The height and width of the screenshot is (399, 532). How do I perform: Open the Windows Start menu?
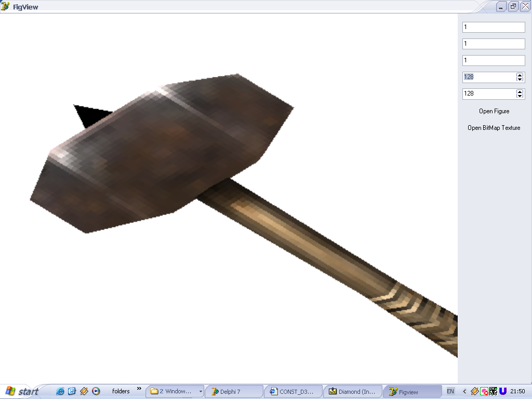click(21, 391)
